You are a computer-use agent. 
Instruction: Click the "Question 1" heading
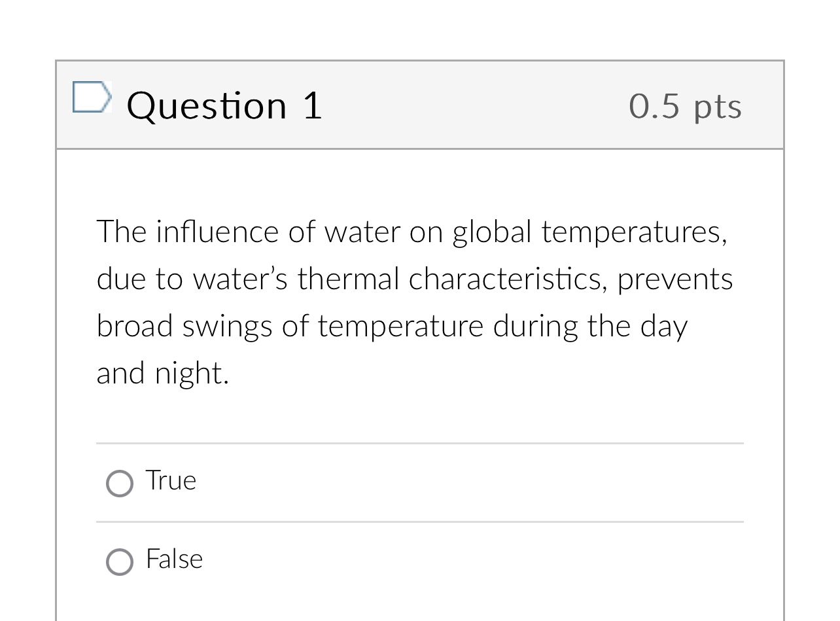(224, 105)
